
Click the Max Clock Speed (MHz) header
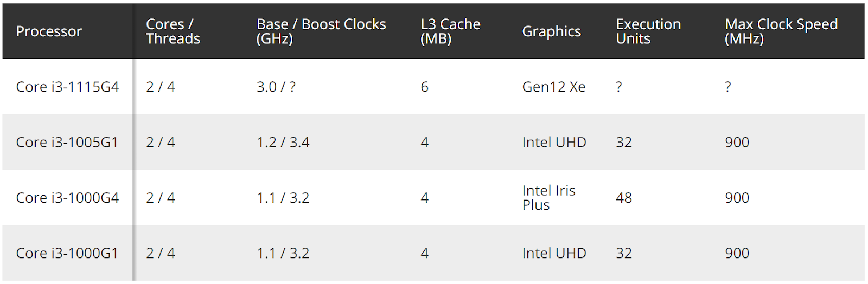click(x=781, y=31)
